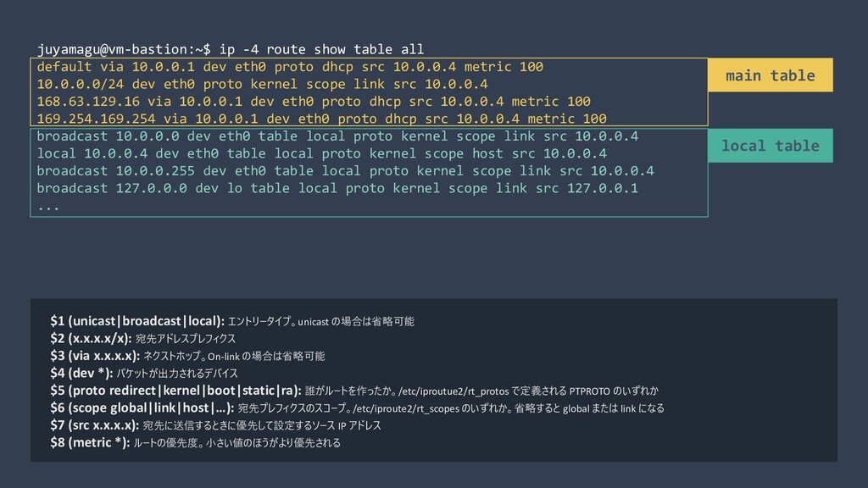Click the $4 (dev *) device description

(144, 373)
